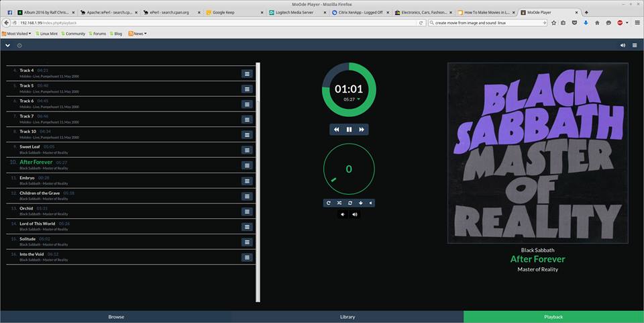Open the Linux Mint bookmark
This screenshot has height=323, width=644.
click(46, 34)
